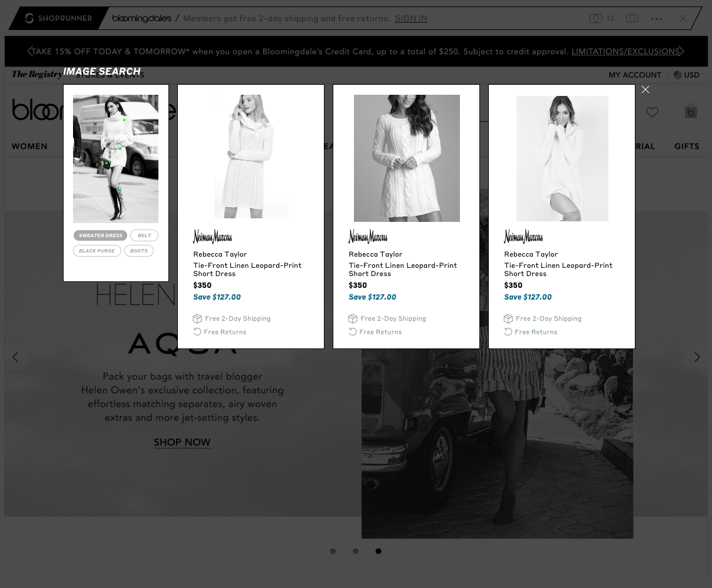Open third result's dress image
712x588 pixels.
click(x=562, y=158)
